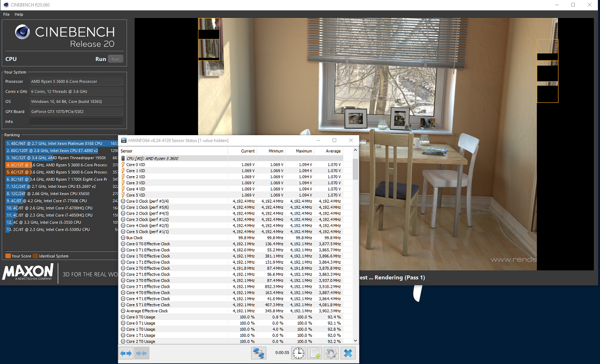Click the CPU Run button
Image resolution: width=600 pixels, height=364 pixels.
click(x=115, y=59)
